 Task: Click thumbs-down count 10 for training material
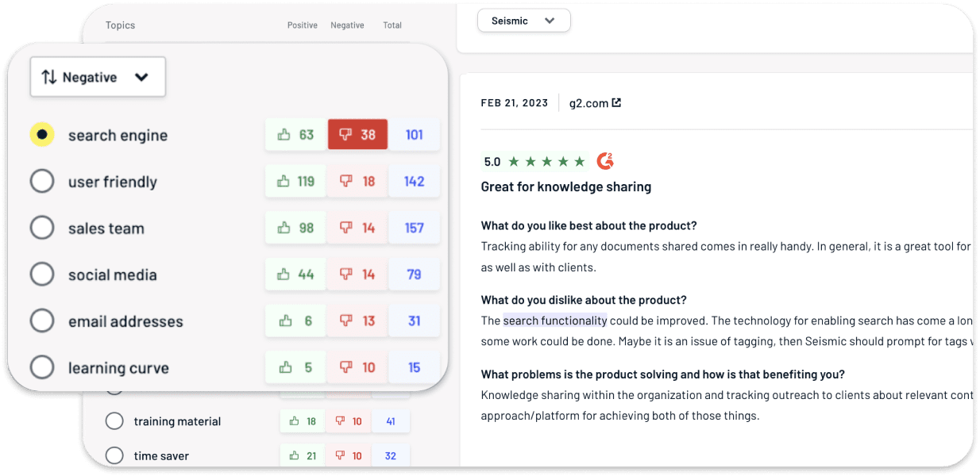(x=348, y=421)
